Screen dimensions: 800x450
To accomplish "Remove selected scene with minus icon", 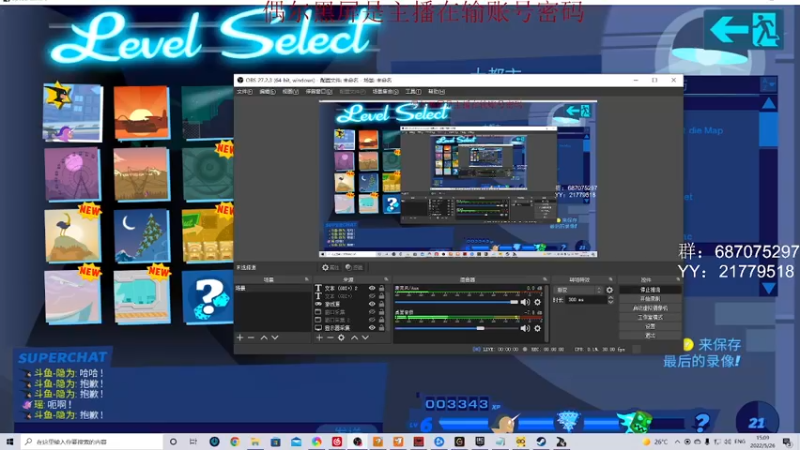I will (251, 338).
